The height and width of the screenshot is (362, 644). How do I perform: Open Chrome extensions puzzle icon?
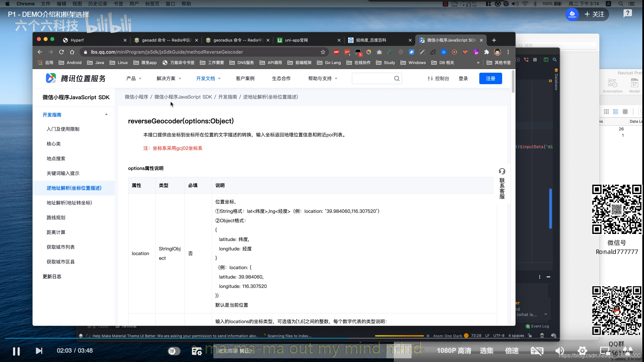(487, 52)
